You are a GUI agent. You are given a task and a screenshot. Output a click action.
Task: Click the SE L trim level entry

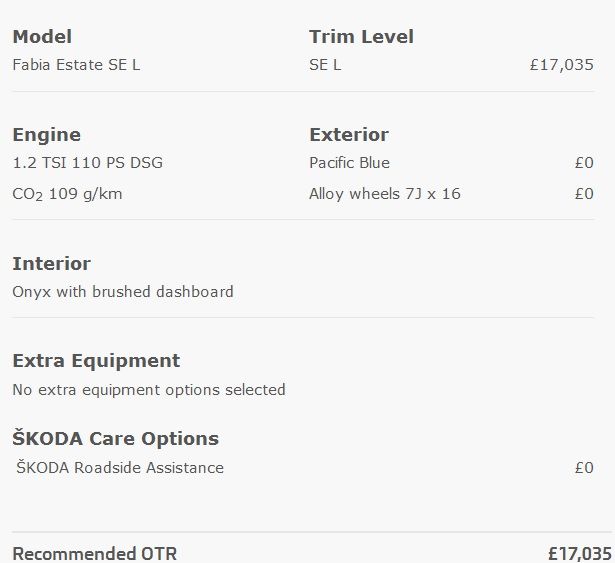[325, 65]
